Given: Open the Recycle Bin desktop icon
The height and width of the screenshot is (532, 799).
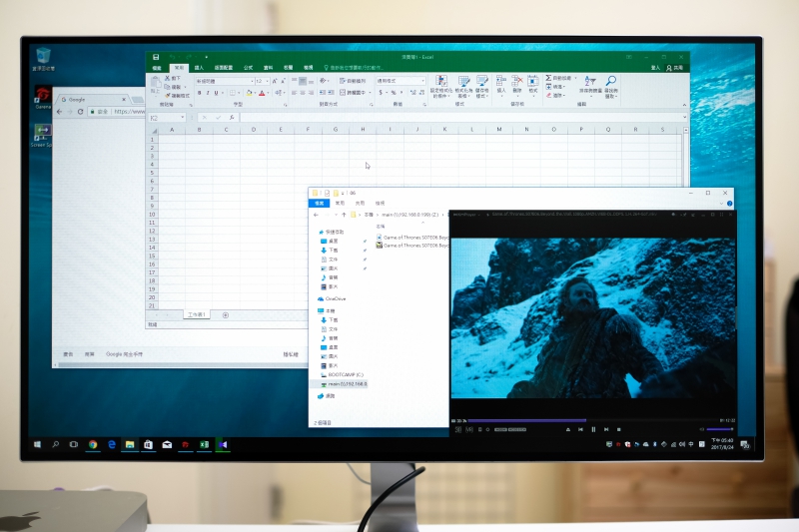Looking at the screenshot, I should [43, 56].
